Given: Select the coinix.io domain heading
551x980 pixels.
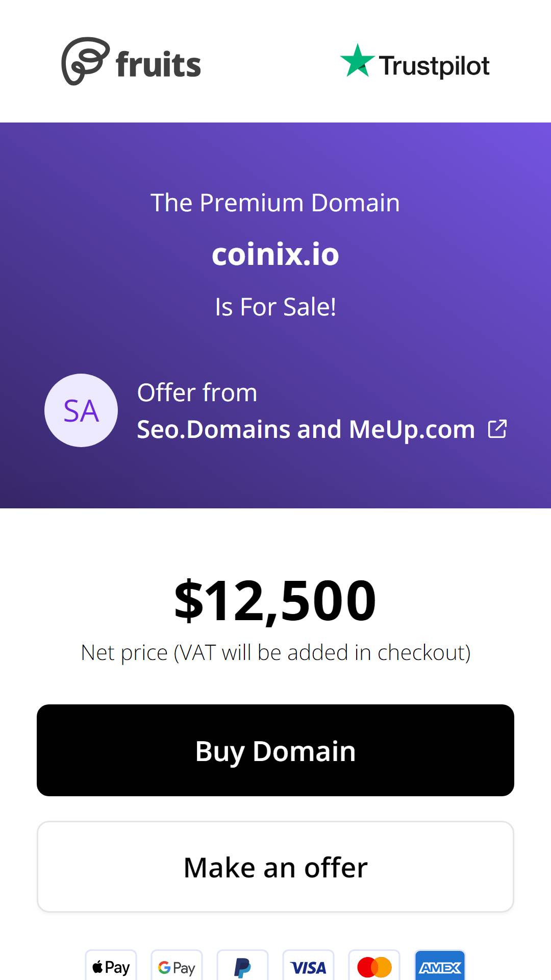Looking at the screenshot, I should tap(275, 254).
